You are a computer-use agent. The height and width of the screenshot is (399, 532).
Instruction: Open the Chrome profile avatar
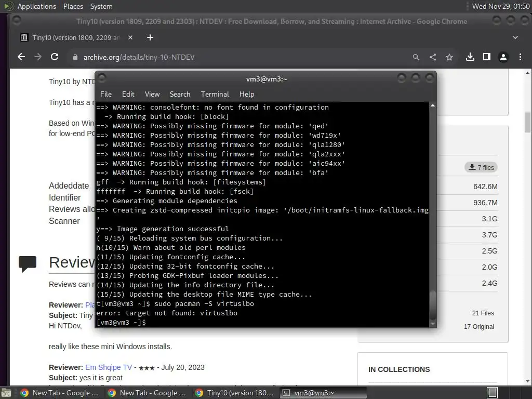(x=503, y=57)
